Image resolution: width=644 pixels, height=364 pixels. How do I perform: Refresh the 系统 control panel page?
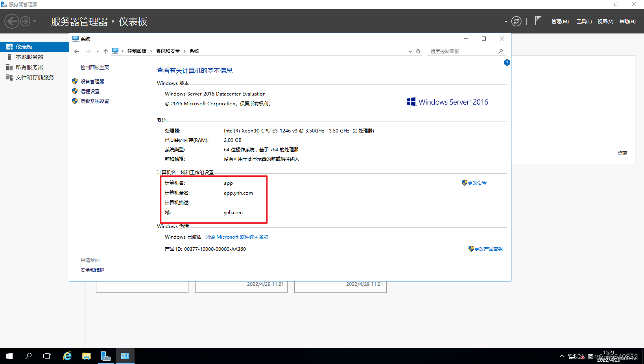click(x=418, y=51)
